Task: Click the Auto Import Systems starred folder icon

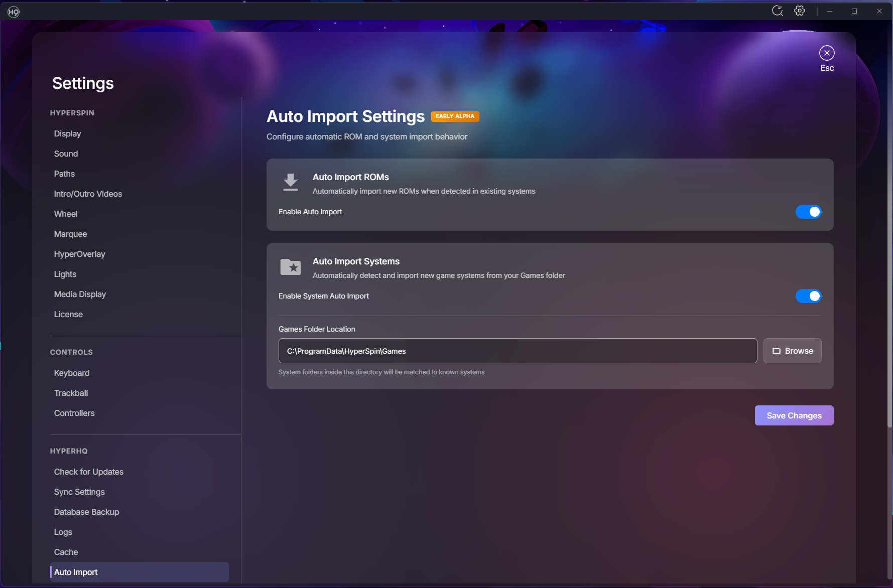Action: coord(290,267)
